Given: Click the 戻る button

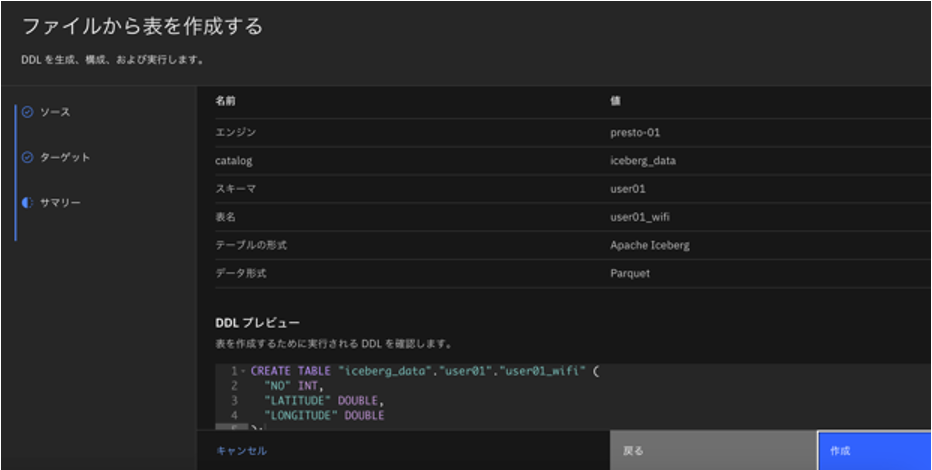Looking at the screenshot, I should (x=713, y=451).
